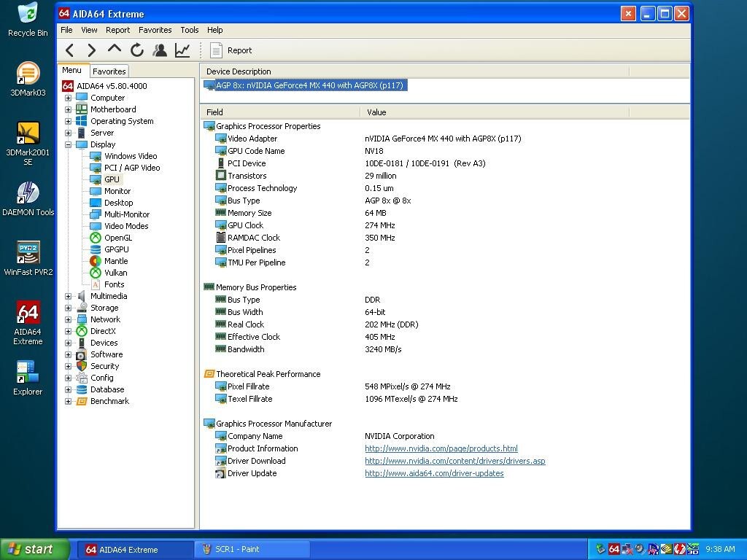
Task: Open the File menu
Action: 66,30
